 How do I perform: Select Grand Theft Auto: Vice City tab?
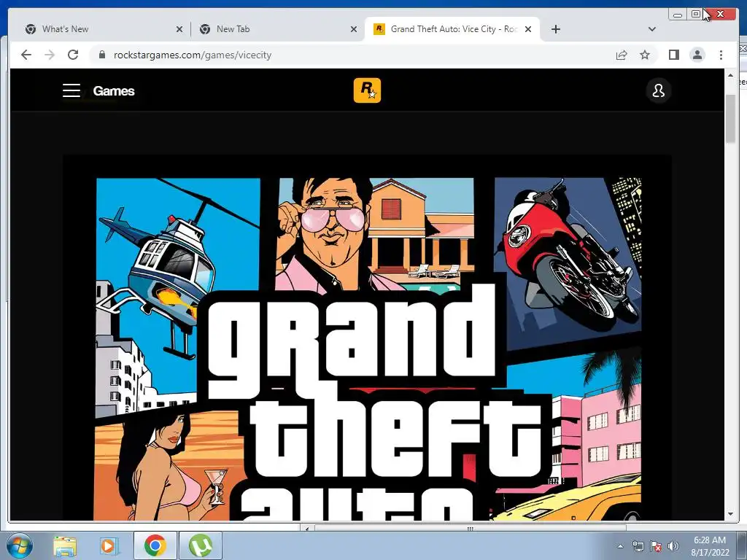point(452,29)
